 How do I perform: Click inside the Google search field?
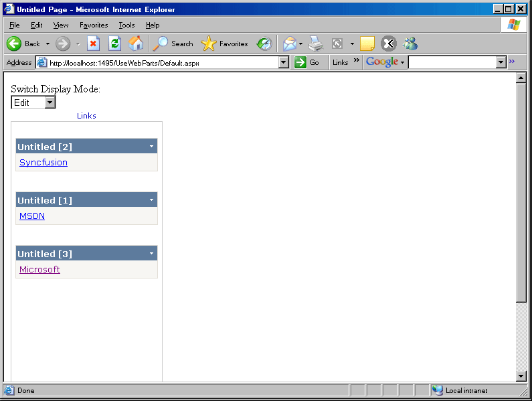click(x=452, y=62)
